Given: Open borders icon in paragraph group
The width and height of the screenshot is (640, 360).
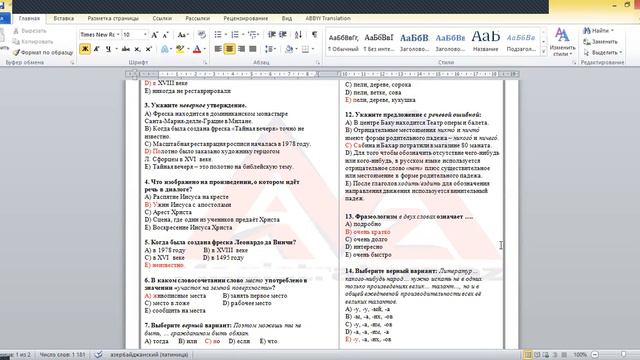Looking at the screenshot, I should coord(305,49).
